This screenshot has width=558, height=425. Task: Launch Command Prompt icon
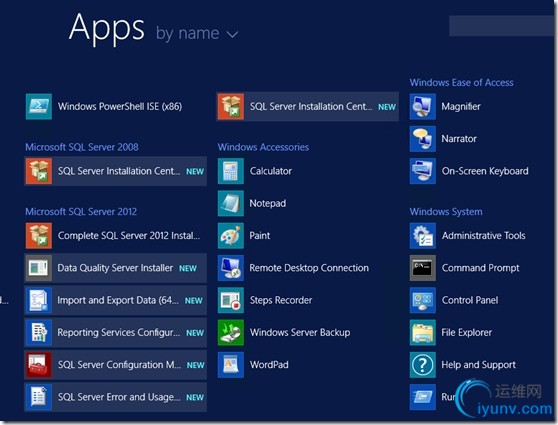point(423,268)
